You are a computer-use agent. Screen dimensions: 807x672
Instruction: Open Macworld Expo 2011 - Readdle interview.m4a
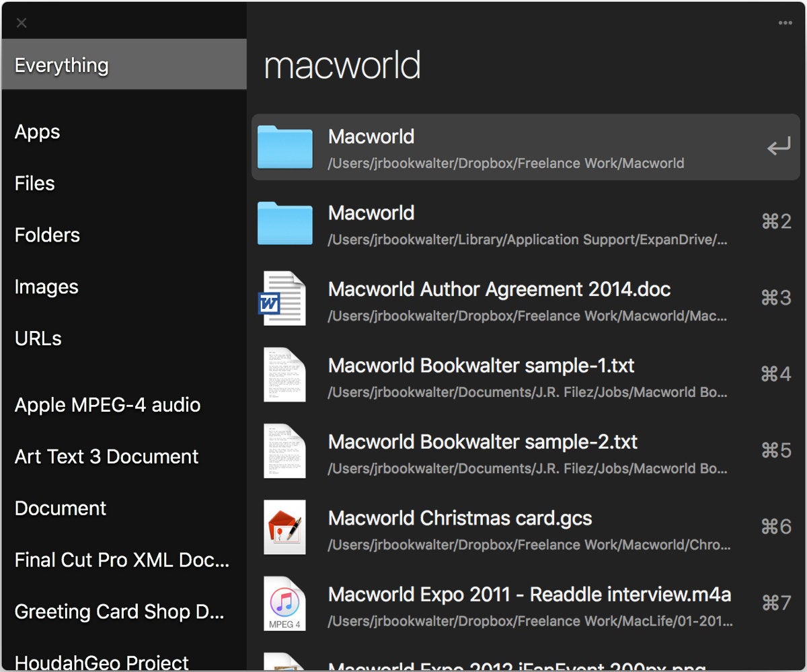pyautogui.click(x=529, y=595)
